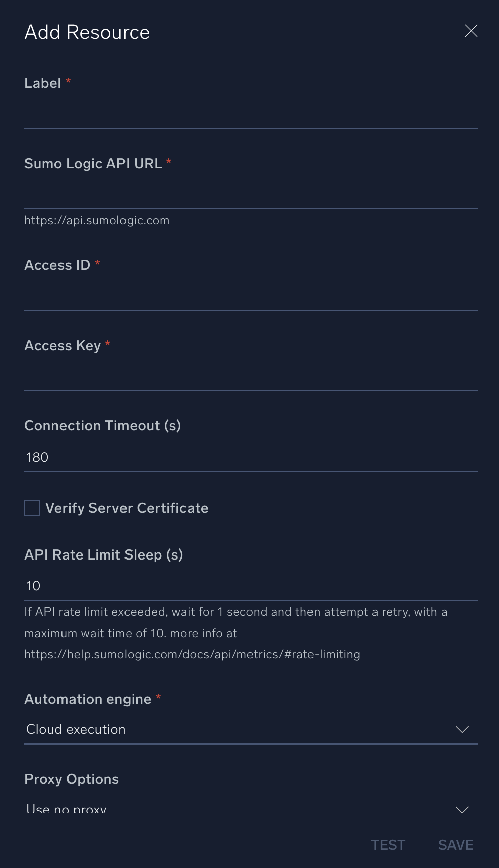
Task: Click the Label input field
Action: pos(251,114)
